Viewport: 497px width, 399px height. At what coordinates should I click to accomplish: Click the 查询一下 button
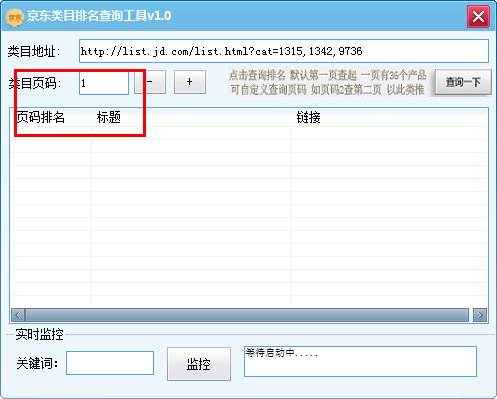click(463, 82)
